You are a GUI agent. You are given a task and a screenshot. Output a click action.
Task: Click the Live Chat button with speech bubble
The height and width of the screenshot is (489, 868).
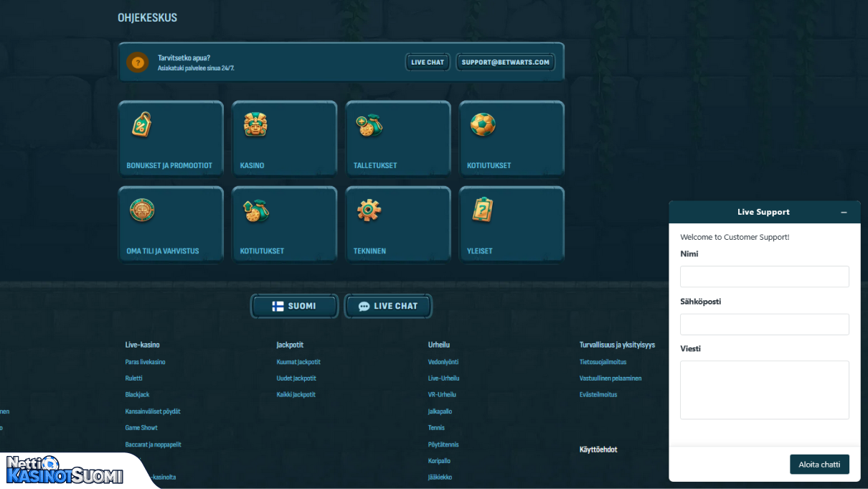coord(388,306)
